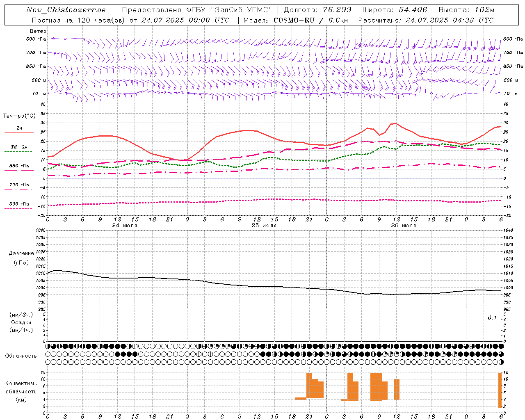
Task: Click the latitude value Широта: 54.406
Action: 395,10
